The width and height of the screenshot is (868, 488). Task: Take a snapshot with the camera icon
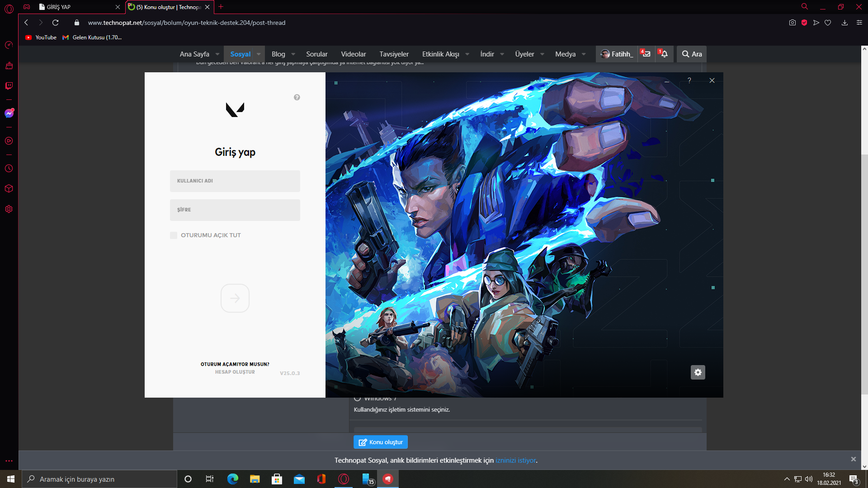(x=792, y=23)
